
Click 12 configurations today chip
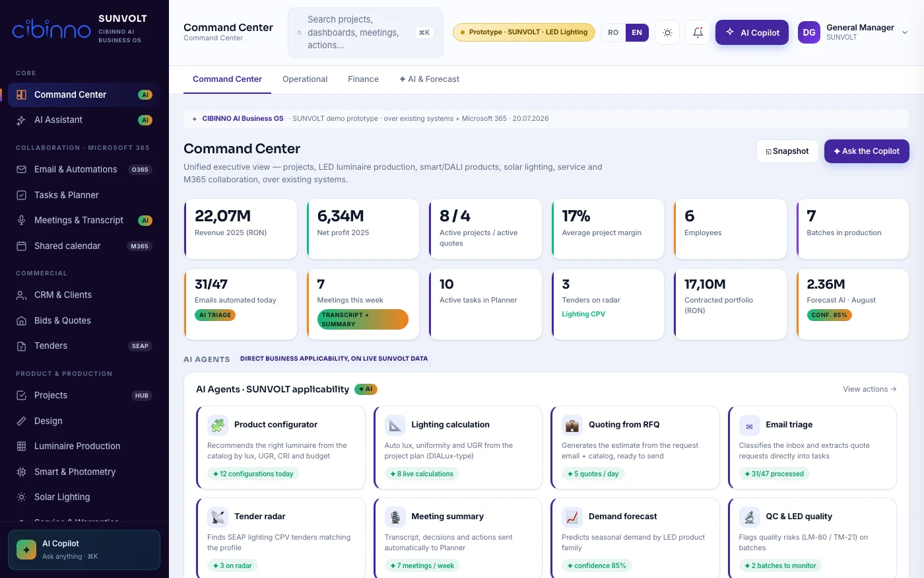tap(253, 474)
